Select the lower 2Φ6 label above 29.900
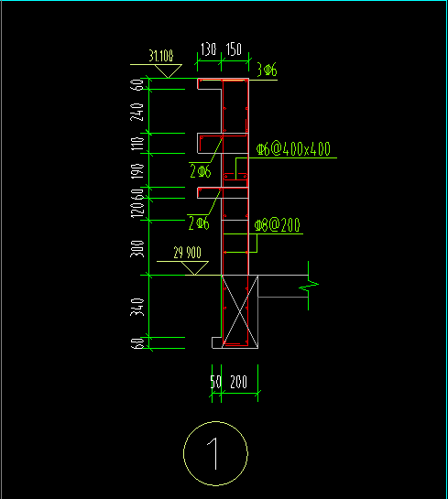 click(x=199, y=222)
